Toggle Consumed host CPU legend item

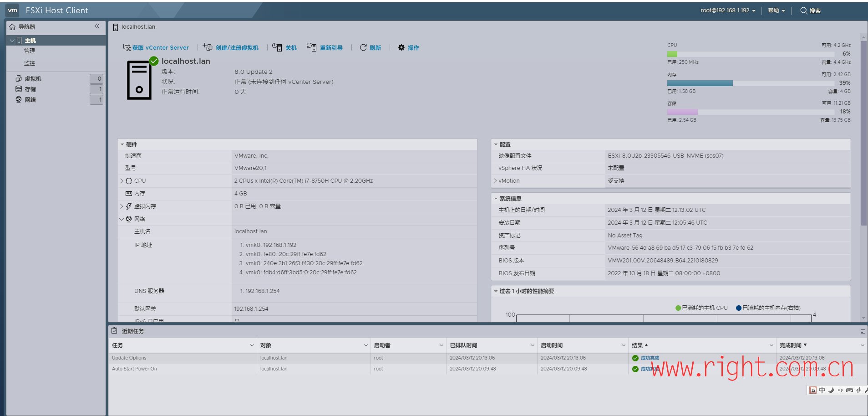pyautogui.click(x=701, y=308)
